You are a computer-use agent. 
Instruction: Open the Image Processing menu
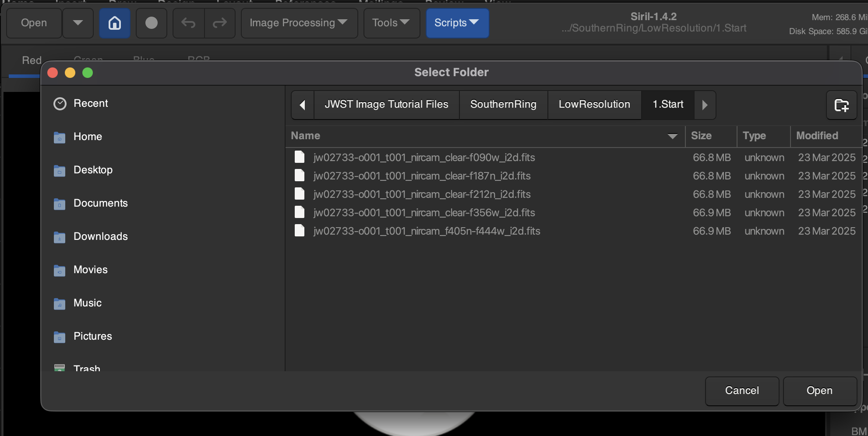coord(299,23)
